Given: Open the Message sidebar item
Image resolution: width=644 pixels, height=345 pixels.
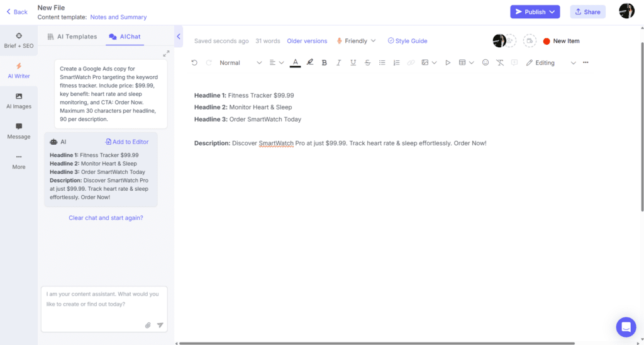Looking at the screenshot, I should tap(19, 131).
